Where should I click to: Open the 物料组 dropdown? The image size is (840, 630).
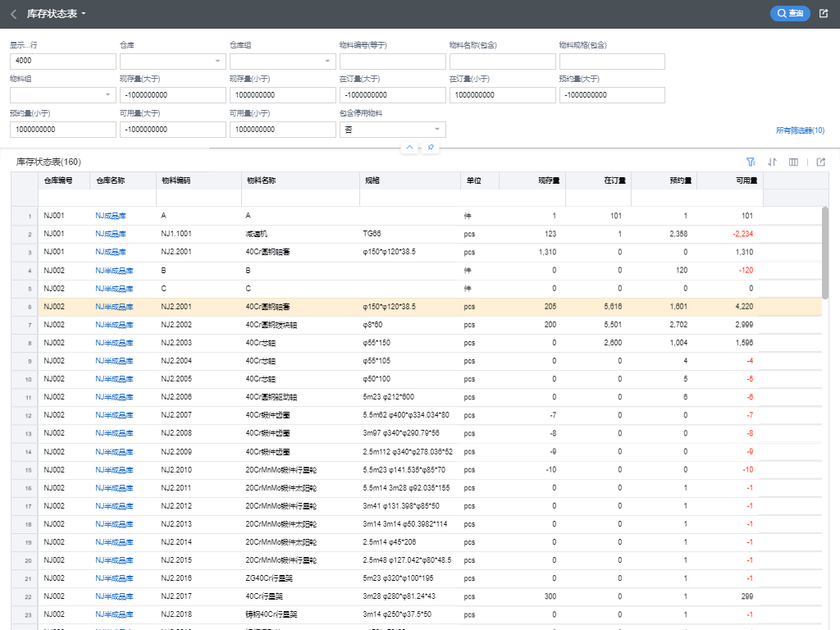pyautogui.click(x=62, y=95)
